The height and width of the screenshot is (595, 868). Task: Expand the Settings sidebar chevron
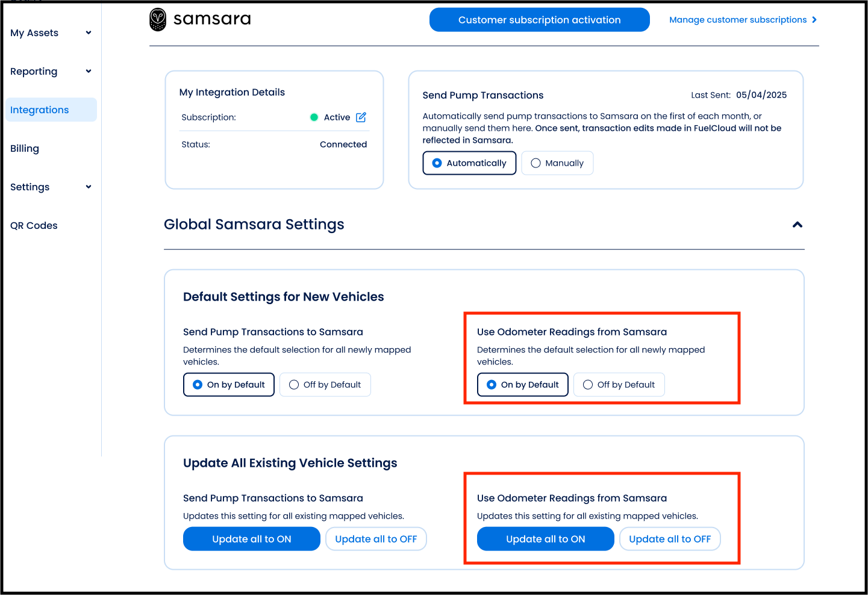[x=89, y=187]
